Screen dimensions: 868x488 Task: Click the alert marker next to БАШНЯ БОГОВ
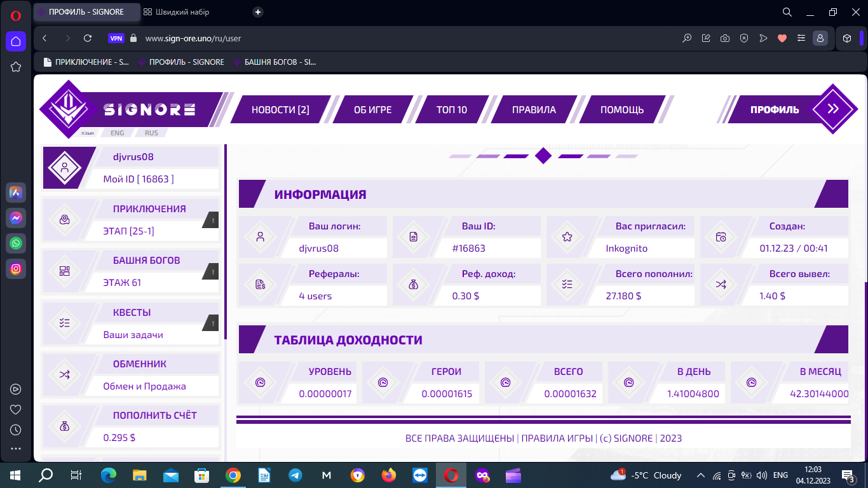click(x=212, y=271)
